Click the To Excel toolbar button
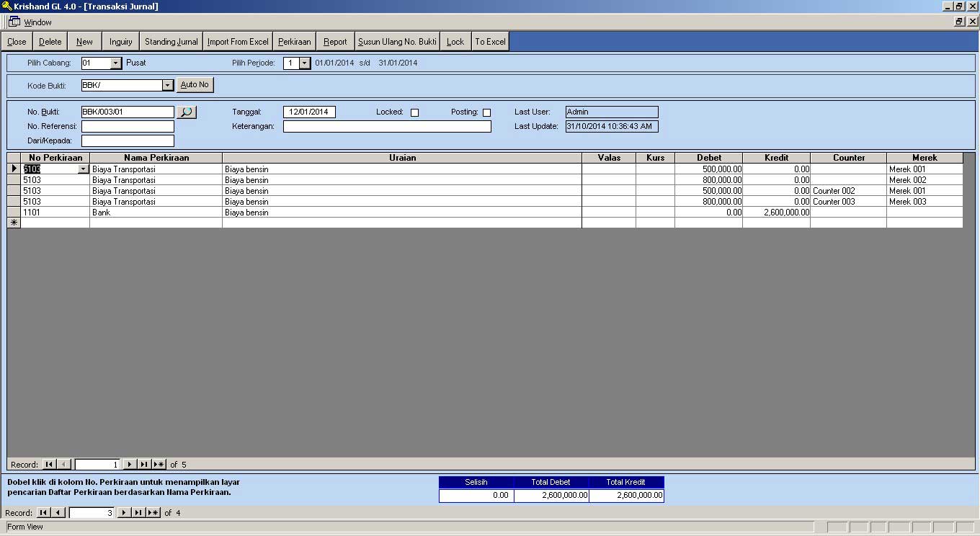Image resolution: width=980 pixels, height=536 pixels. [490, 42]
